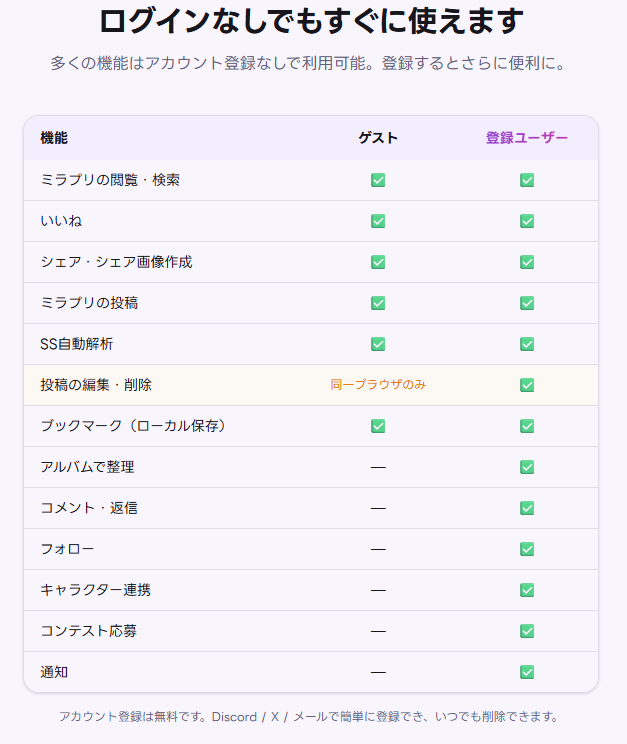Viewport: 627px width, 744px height.
Task: Click guest checkmark for シェア・シェア画像作成
Action: 378,262
